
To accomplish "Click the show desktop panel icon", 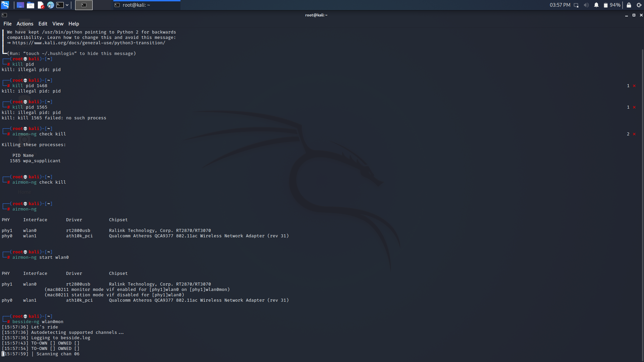I will point(20,5).
